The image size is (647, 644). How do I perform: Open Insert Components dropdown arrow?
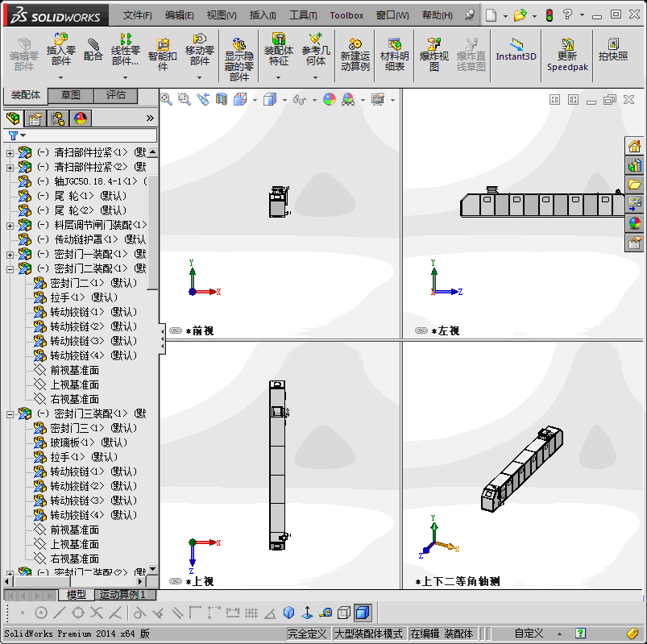tap(60, 77)
